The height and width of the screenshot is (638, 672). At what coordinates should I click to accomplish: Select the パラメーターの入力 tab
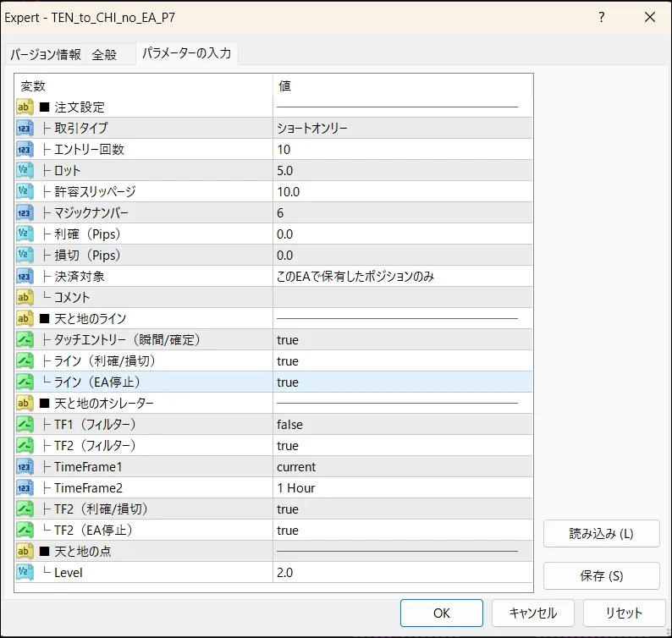click(187, 53)
